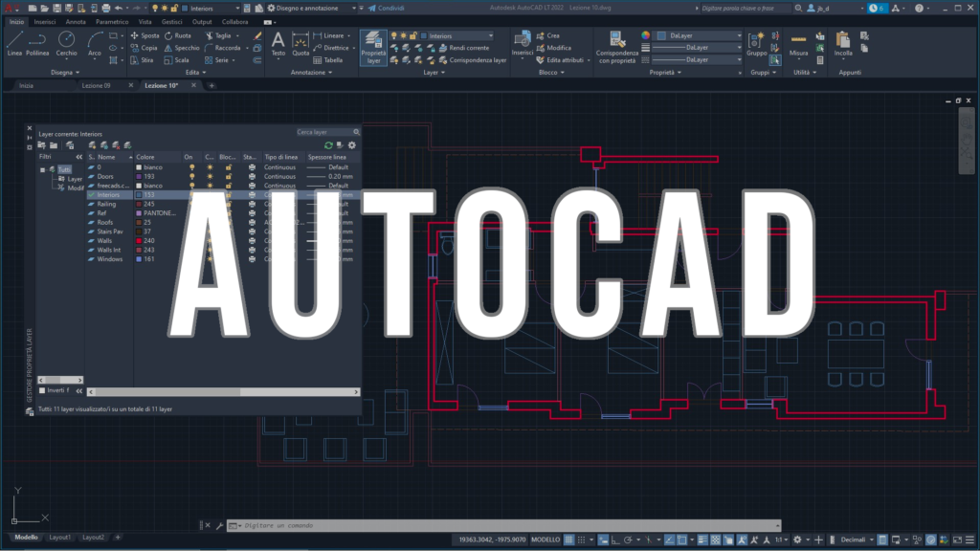Switch to Lezione 09 drawing tab

(x=97, y=85)
